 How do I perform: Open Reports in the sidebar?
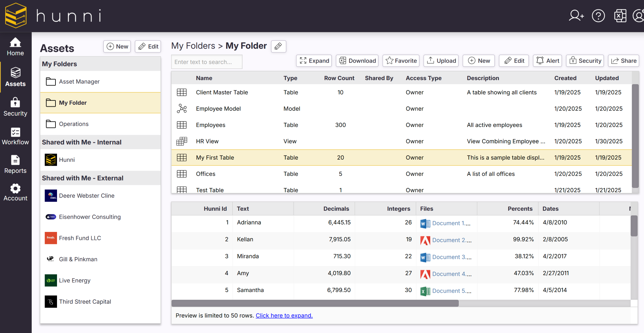(x=15, y=164)
